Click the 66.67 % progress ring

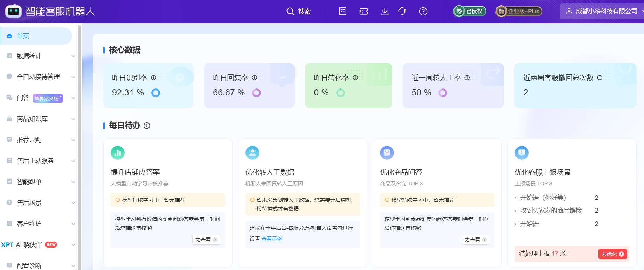coord(257,93)
